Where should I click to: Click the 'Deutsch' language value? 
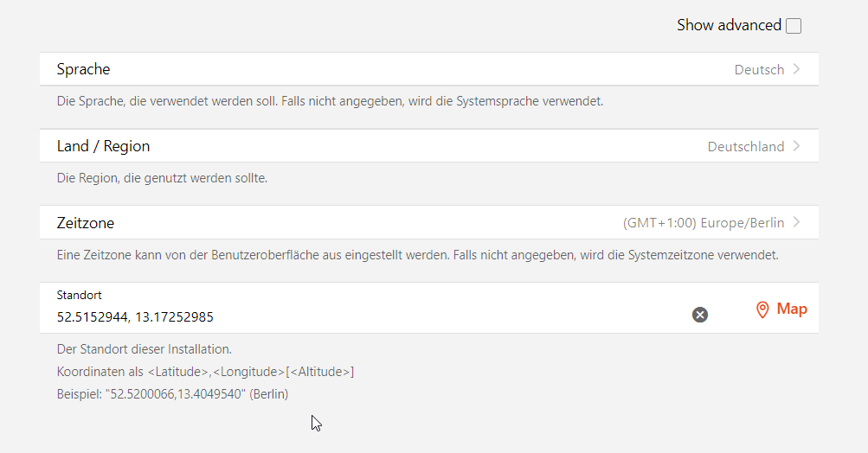[759, 70]
